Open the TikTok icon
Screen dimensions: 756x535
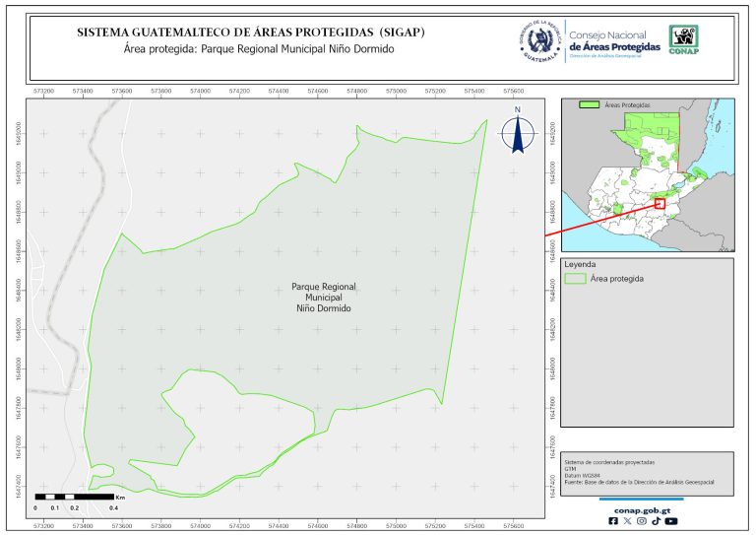656,521
